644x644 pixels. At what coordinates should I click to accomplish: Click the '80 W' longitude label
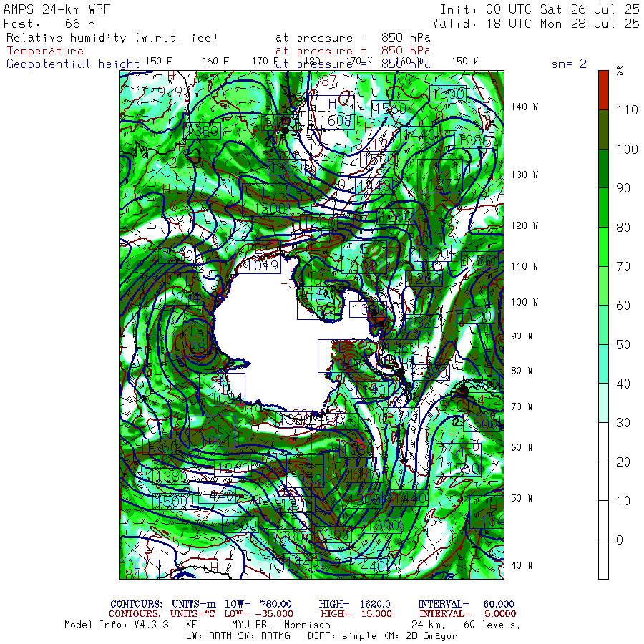point(522,371)
